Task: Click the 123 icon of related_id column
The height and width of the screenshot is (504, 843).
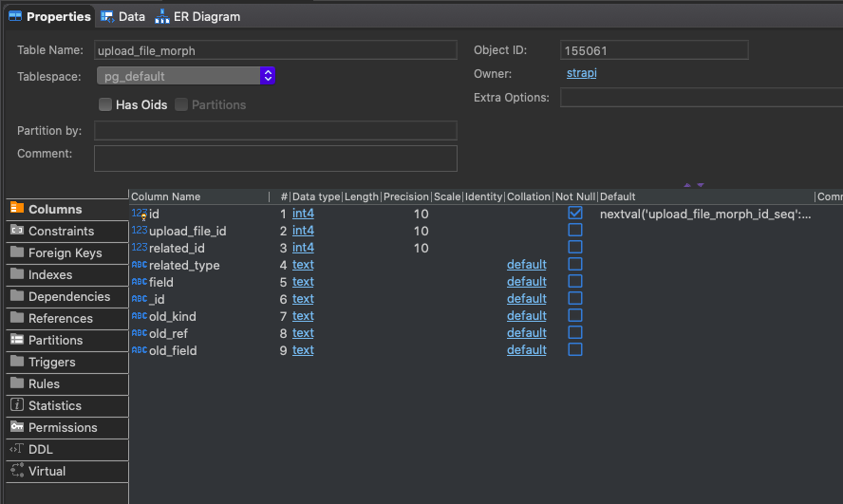Action: coord(140,248)
